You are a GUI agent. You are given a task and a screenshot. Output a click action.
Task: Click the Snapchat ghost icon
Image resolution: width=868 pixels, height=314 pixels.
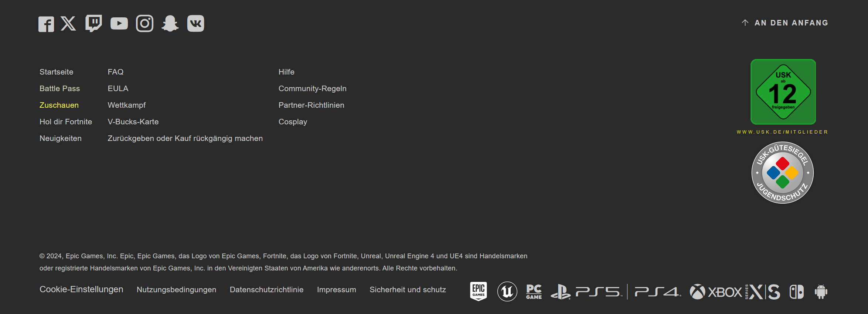[x=170, y=24]
